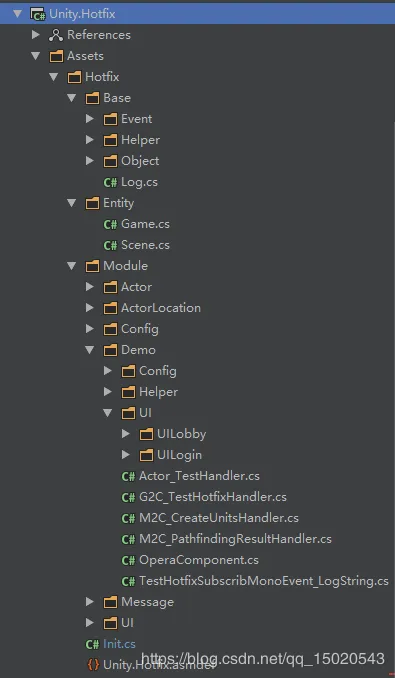
Task: Click the C# icon beside Log.cs
Action: pyautogui.click(x=110, y=182)
